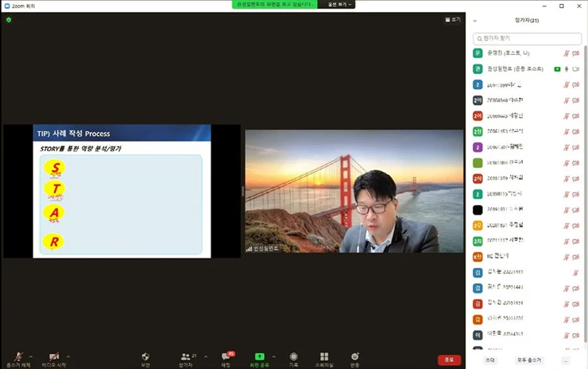Open the participants (참가자) toolbar icon
This screenshot has width=588, height=369.
click(x=186, y=356)
